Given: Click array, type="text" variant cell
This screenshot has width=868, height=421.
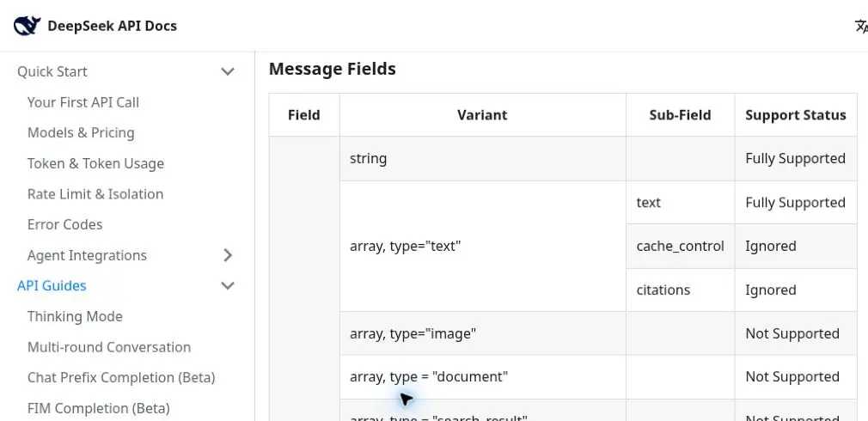Looking at the screenshot, I should point(483,247).
